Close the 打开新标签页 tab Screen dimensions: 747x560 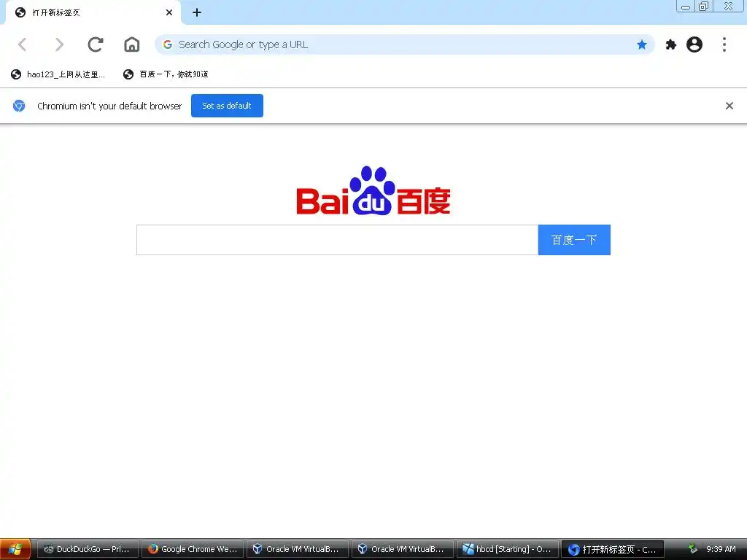coord(169,12)
